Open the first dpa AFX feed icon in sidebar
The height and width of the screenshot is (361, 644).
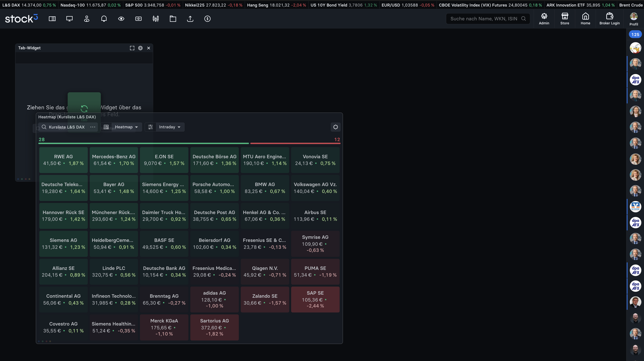(635, 80)
